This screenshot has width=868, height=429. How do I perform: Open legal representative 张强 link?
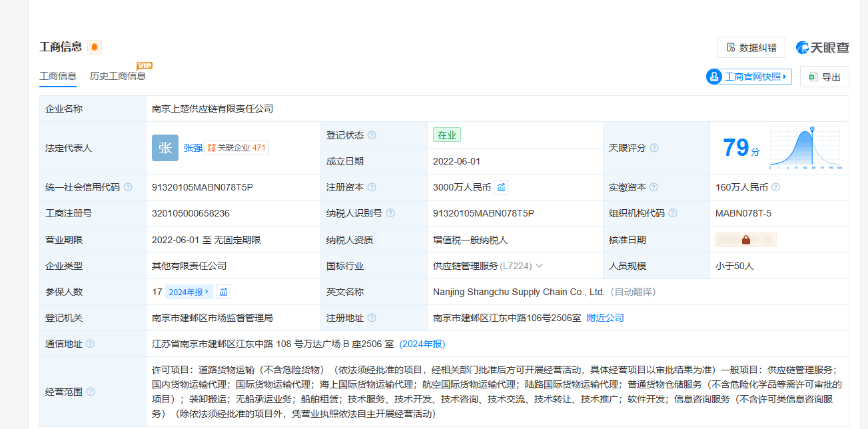(x=193, y=148)
